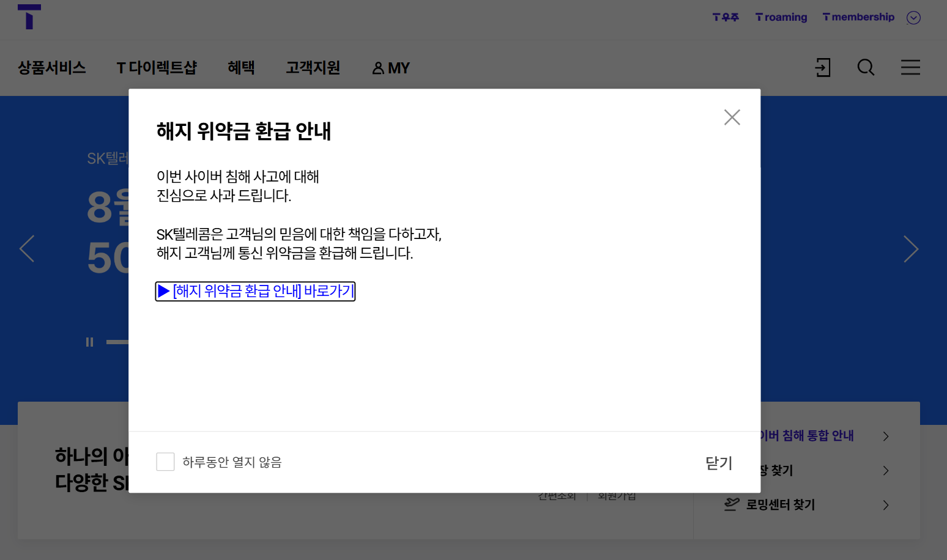Pause the banner slideshow
Screen dimensions: 947x560
point(90,342)
